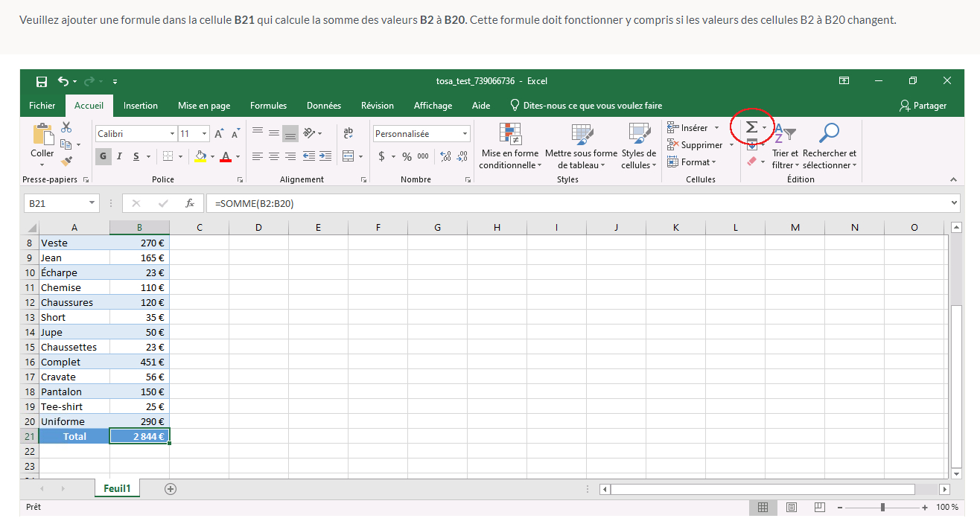Click the save disk icon
Image resolution: width=980 pixels, height=524 pixels.
[x=42, y=81]
